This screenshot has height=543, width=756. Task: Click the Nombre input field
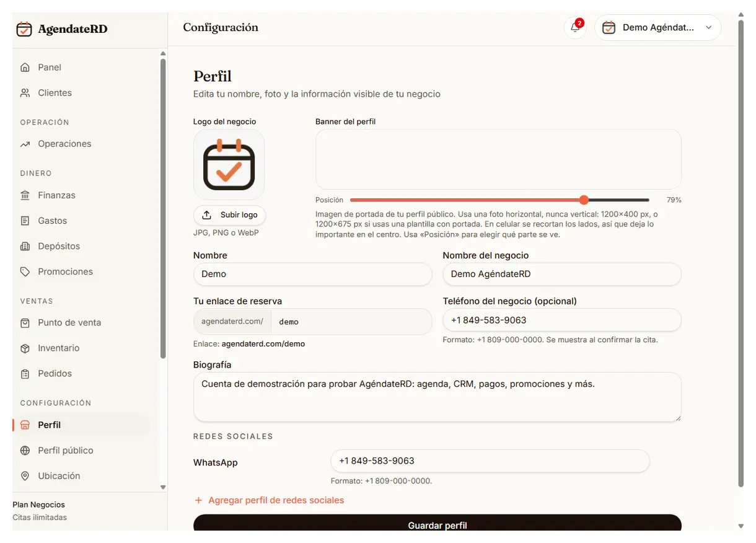tap(312, 274)
